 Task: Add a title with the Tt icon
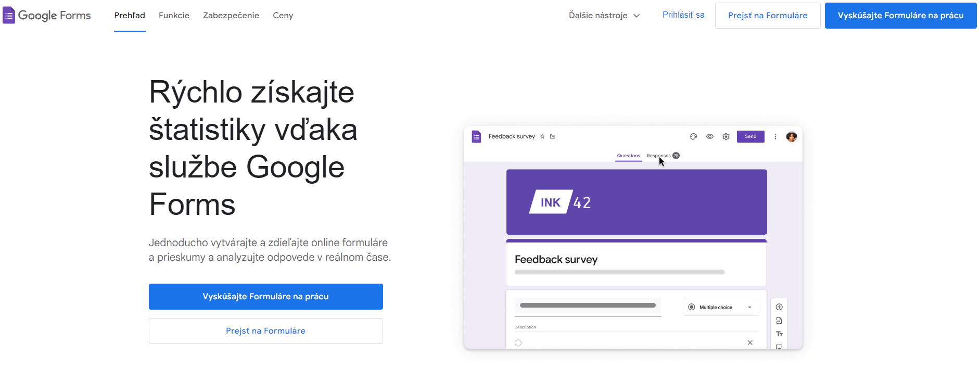point(779,334)
